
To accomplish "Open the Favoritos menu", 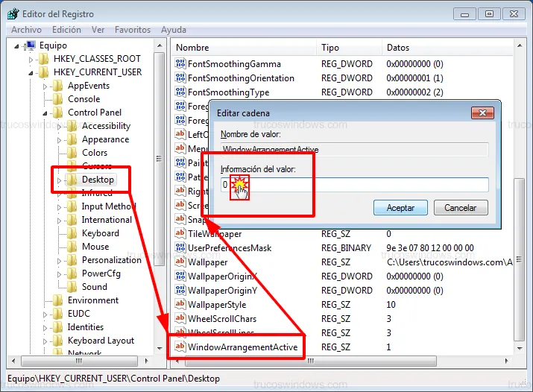I will [x=132, y=30].
